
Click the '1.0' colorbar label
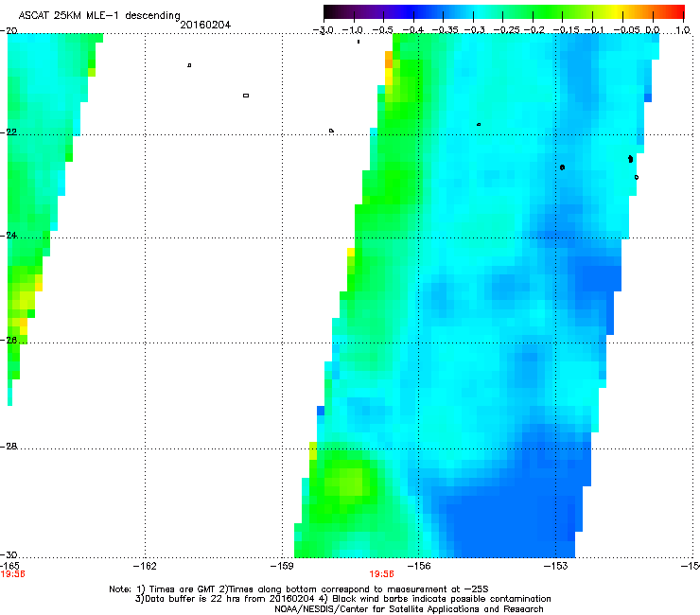683,30
